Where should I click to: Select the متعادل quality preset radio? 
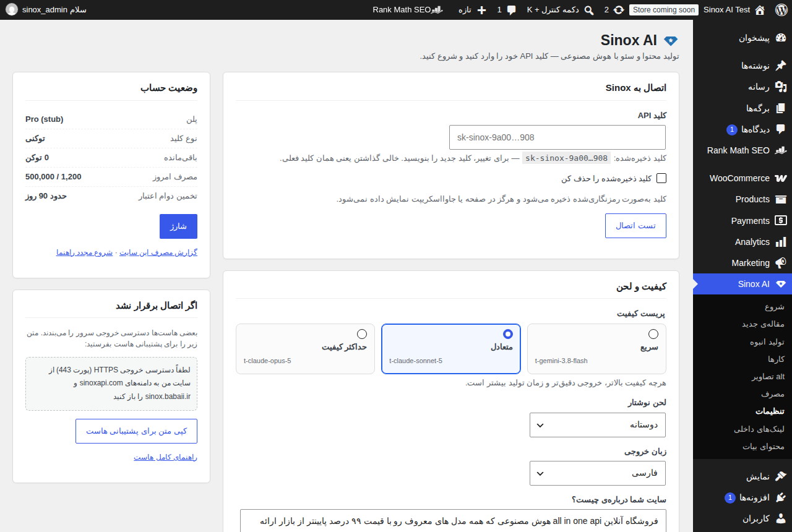point(508,334)
